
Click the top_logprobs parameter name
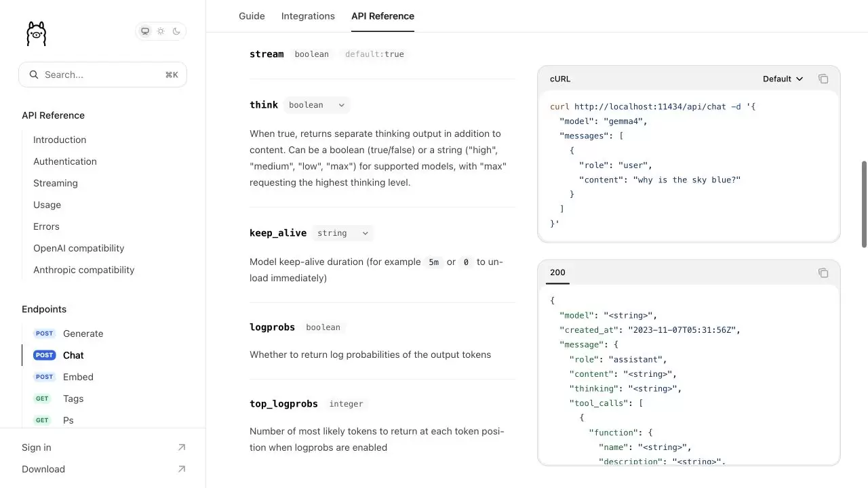(283, 404)
